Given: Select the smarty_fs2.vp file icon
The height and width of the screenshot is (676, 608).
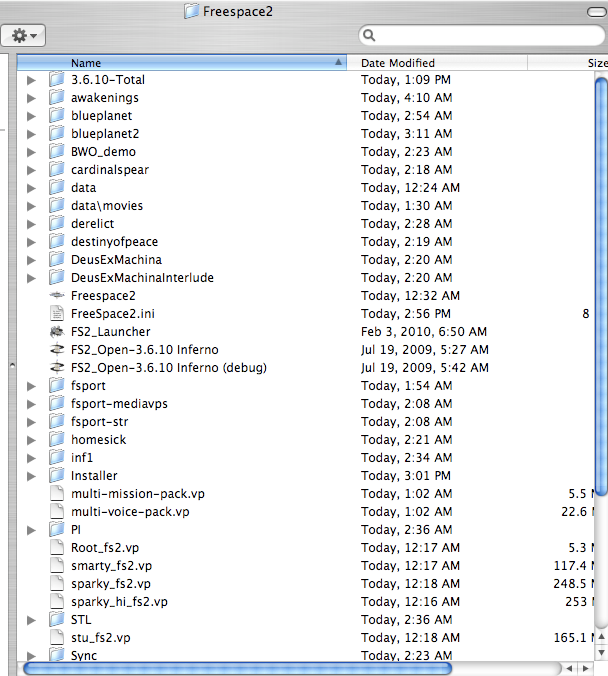Looking at the screenshot, I should (57, 565).
